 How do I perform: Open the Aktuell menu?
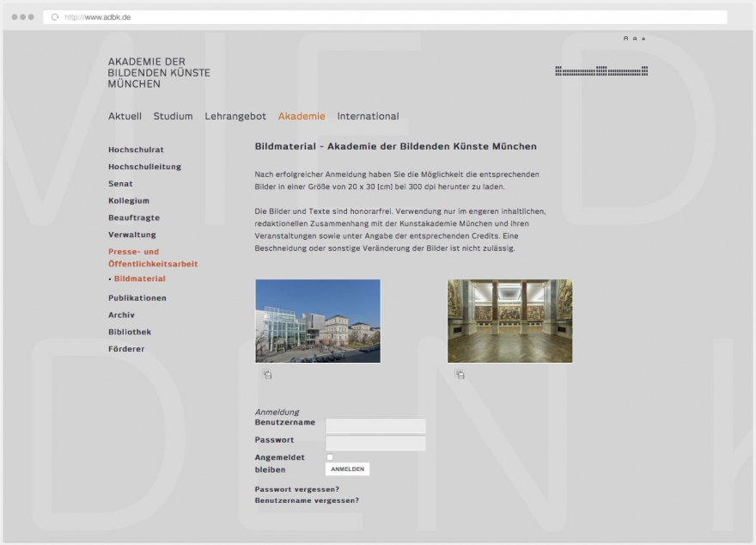(125, 116)
